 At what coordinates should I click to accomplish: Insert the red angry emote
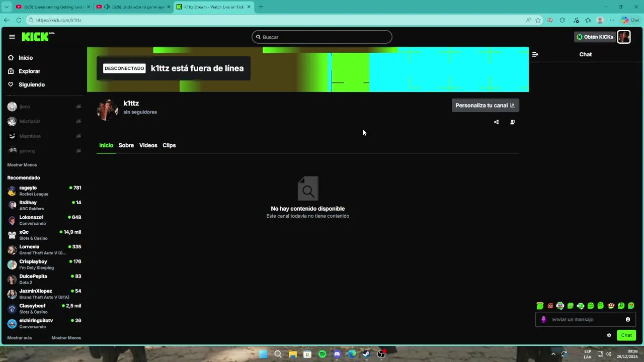(x=550, y=306)
